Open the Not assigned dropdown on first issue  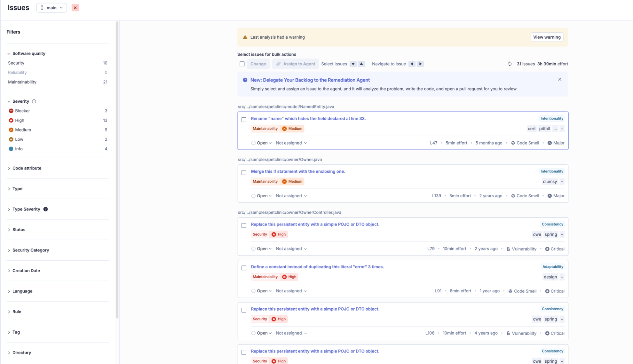coord(291,143)
